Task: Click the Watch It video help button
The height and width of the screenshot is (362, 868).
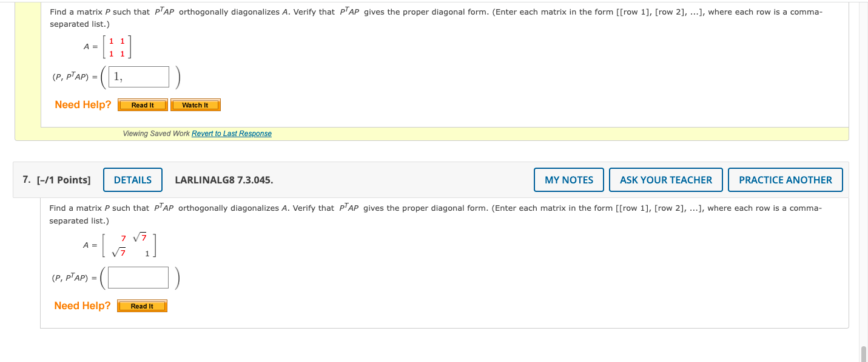Action: (195, 104)
